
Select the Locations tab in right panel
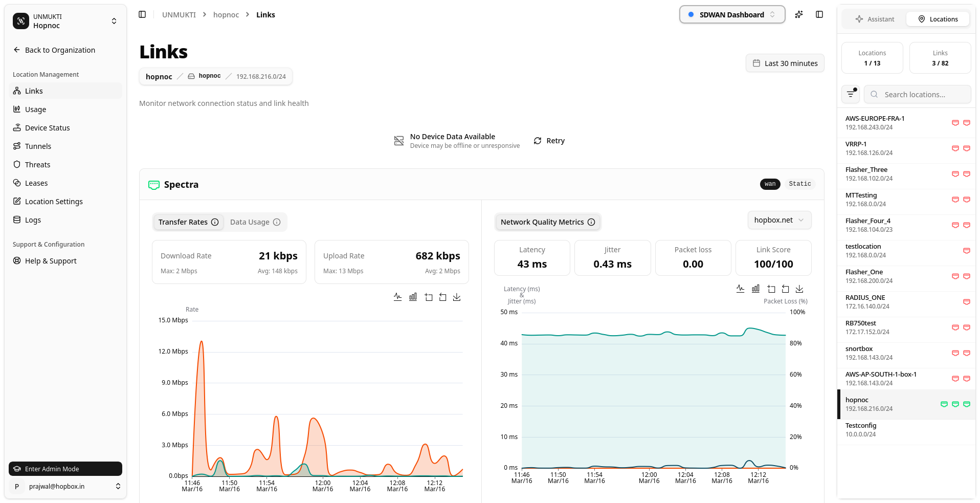click(938, 19)
